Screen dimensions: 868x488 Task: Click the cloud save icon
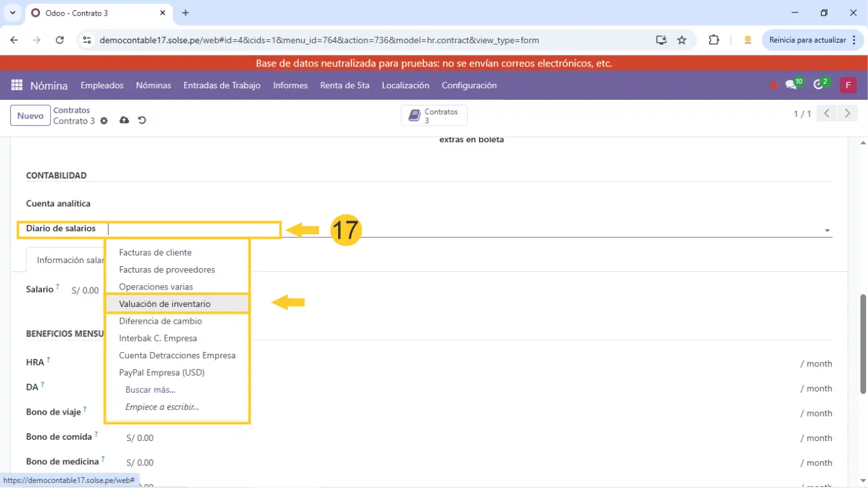pos(124,120)
